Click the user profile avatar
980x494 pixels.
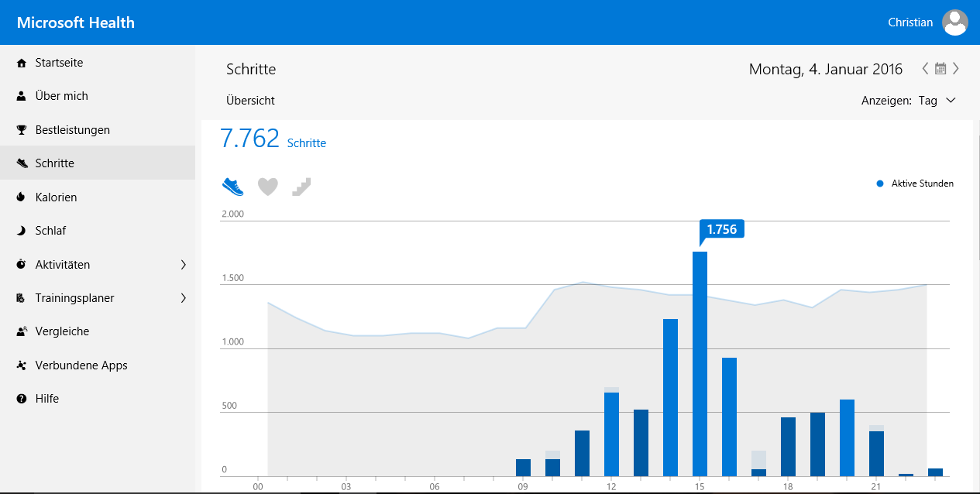[954, 22]
